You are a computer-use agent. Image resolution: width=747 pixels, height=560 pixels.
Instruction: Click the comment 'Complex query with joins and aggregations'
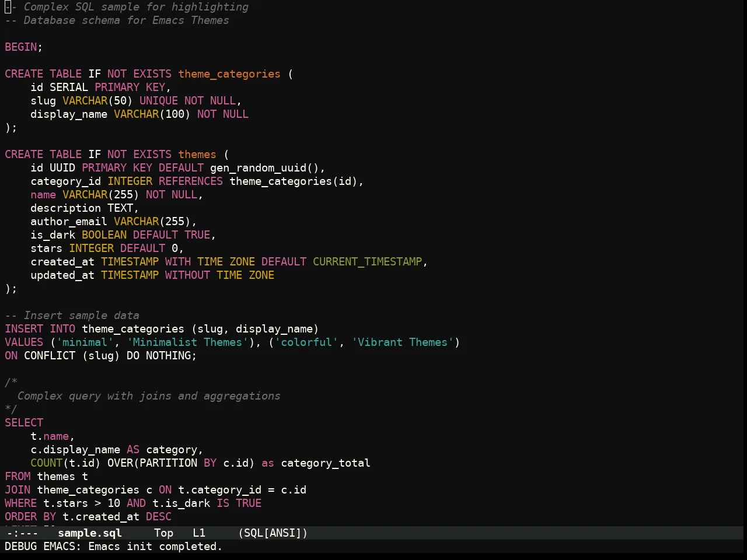[149, 396]
